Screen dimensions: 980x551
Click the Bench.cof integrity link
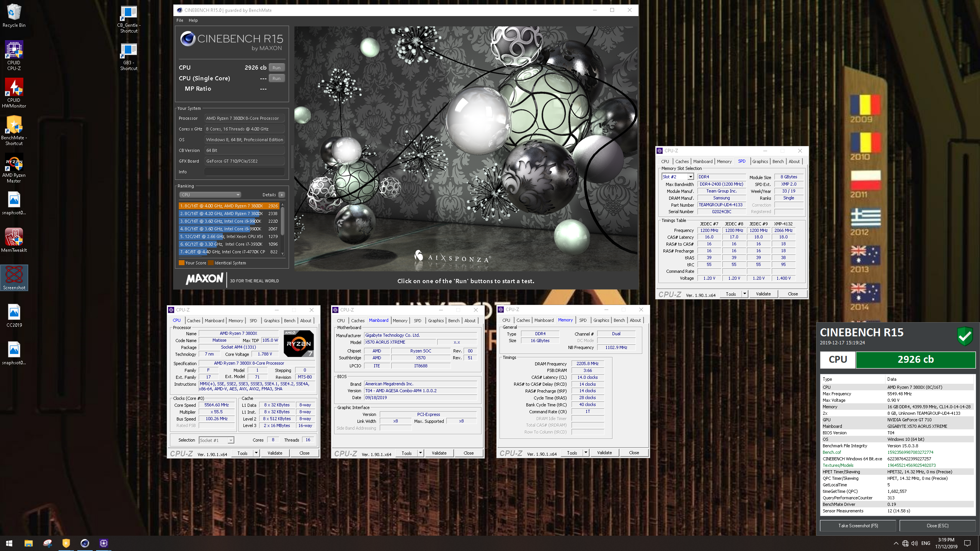[831, 452]
